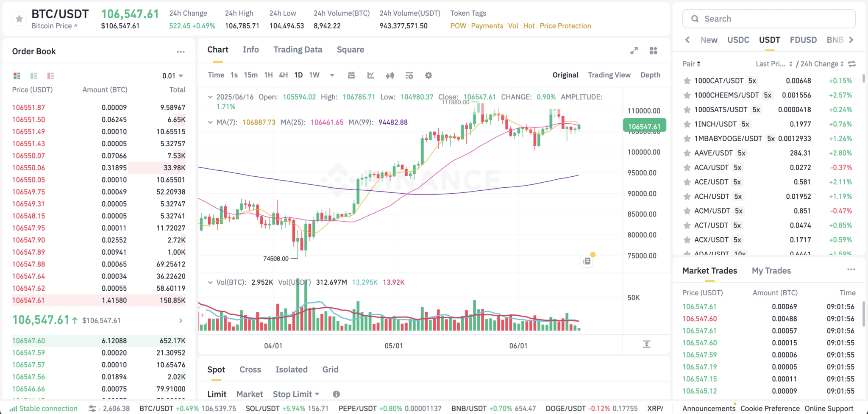Click the current green price label 106,547.61

[x=644, y=125]
